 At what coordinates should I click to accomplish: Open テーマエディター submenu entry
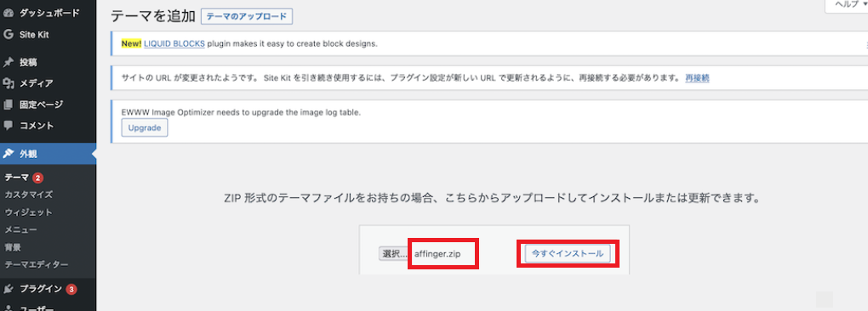tap(37, 264)
